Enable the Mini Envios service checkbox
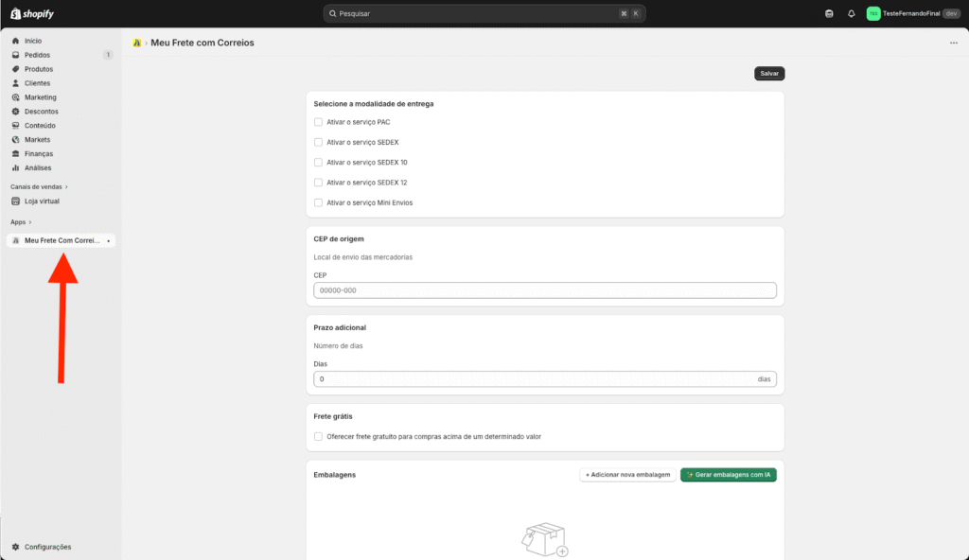The width and height of the screenshot is (969, 560). [318, 202]
